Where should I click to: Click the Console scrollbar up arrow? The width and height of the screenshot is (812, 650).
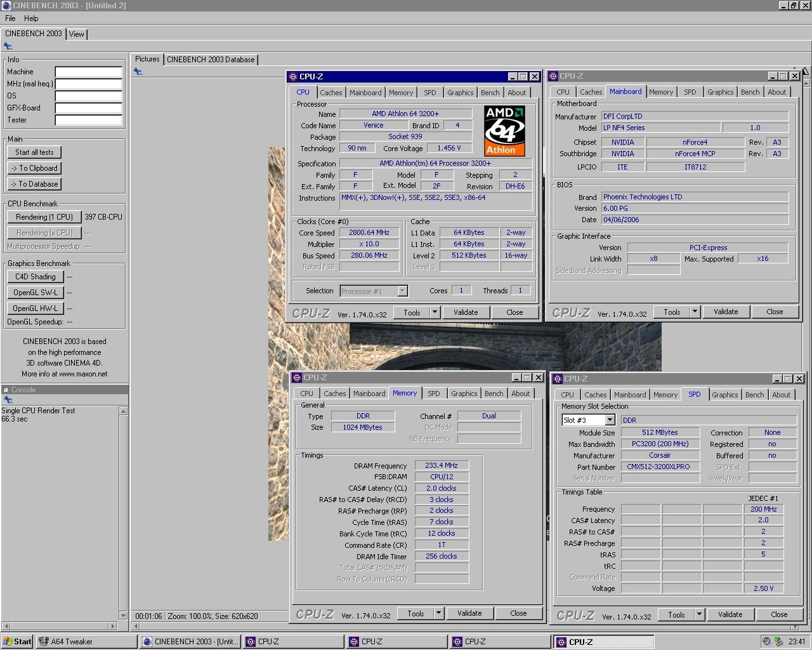click(x=123, y=411)
